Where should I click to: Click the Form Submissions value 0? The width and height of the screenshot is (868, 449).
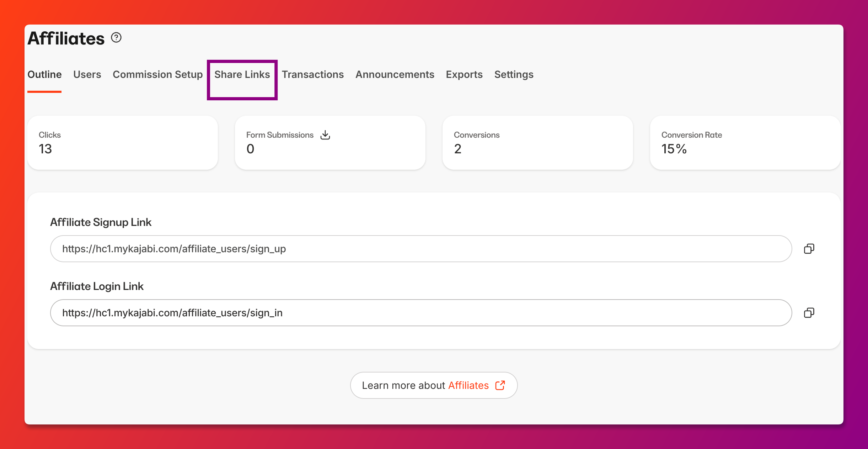pyautogui.click(x=250, y=149)
